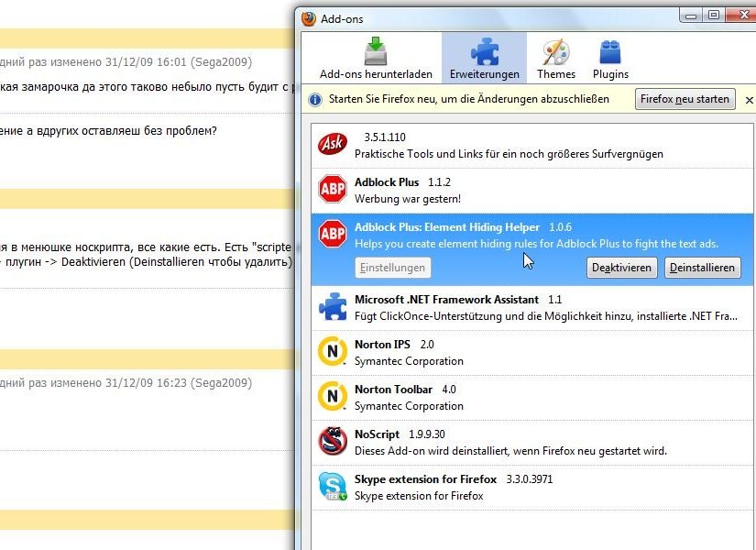The width and height of the screenshot is (756, 550).
Task: Click the Skype extension icon
Action: tap(333, 486)
